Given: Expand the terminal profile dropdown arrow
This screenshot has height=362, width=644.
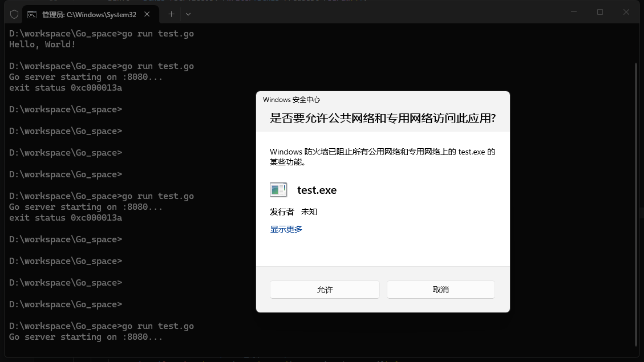Looking at the screenshot, I should click(x=188, y=14).
